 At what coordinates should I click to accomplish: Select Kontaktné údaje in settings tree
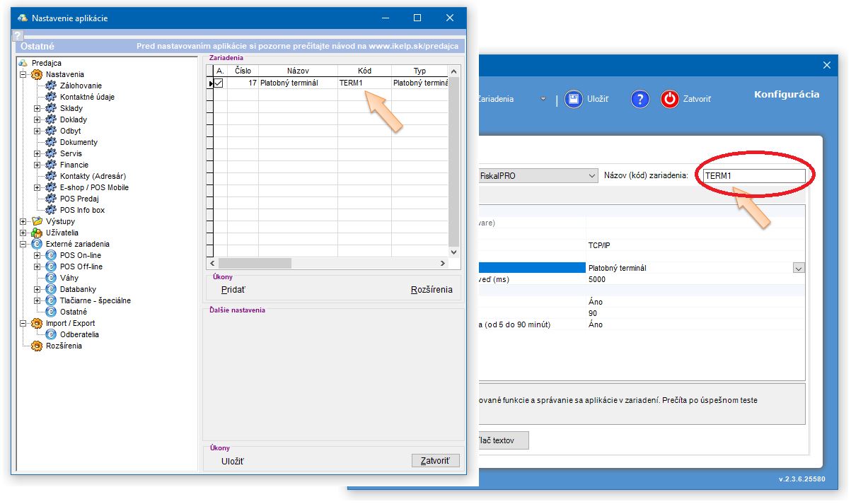click(87, 97)
